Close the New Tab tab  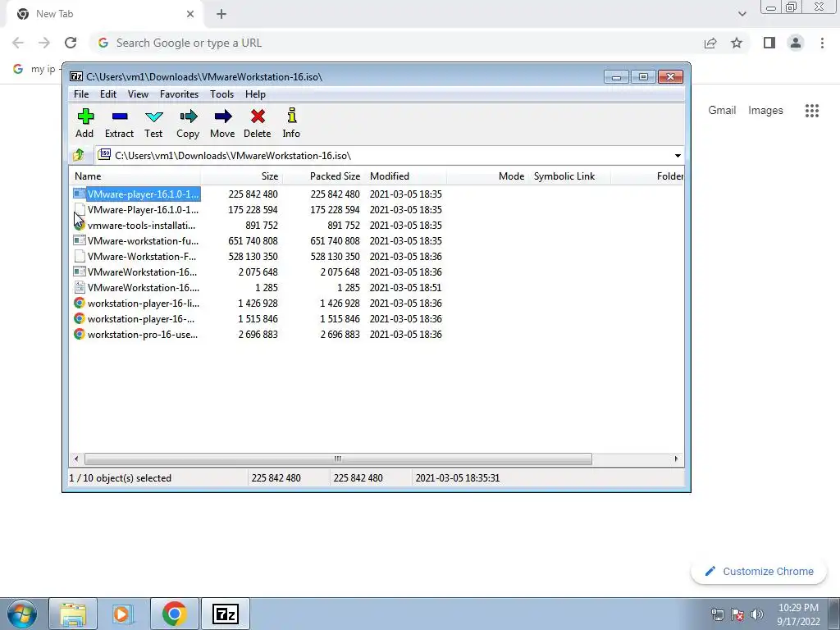[190, 14]
